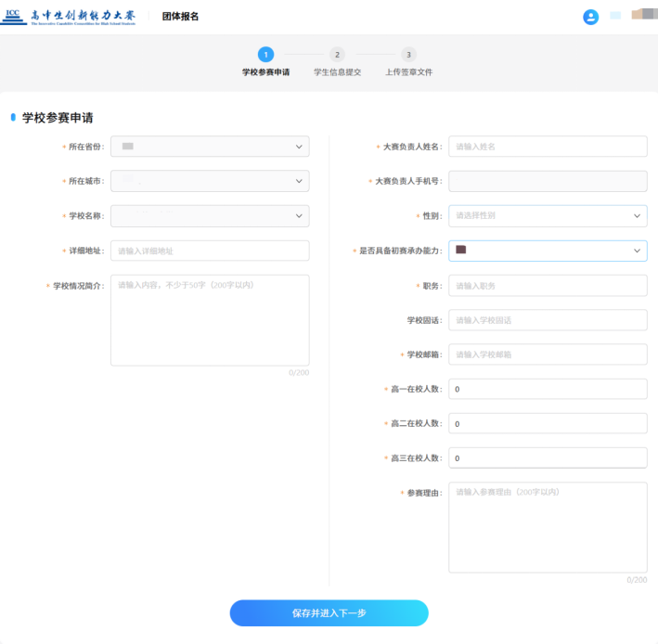
Task: Go to 学生信息提交 step label
Action: coord(337,72)
